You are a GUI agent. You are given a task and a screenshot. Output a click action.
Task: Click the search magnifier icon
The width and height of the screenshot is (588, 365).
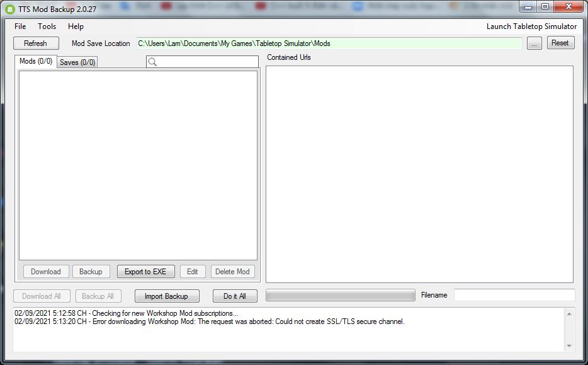tap(152, 62)
